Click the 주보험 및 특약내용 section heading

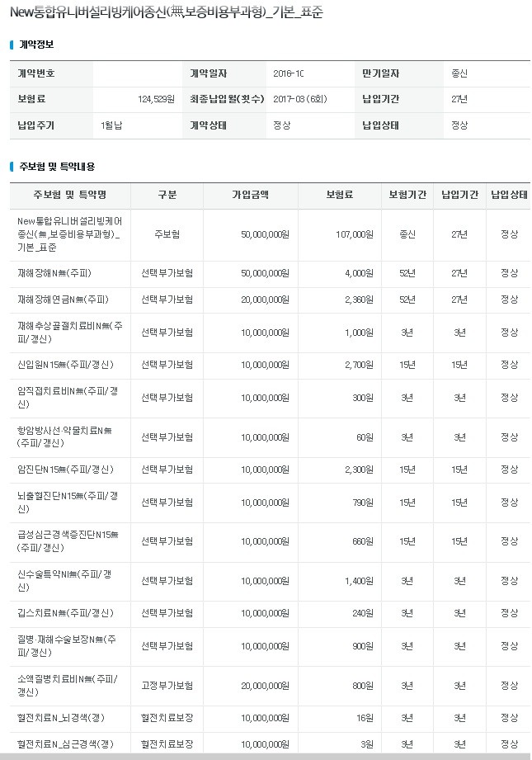pyautogui.click(x=57, y=167)
